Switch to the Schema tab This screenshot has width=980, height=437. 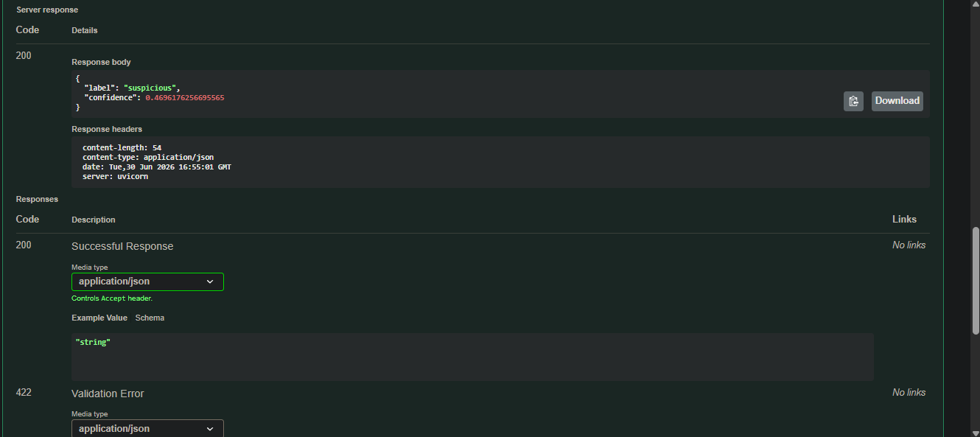pyautogui.click(x=150, y=318)
